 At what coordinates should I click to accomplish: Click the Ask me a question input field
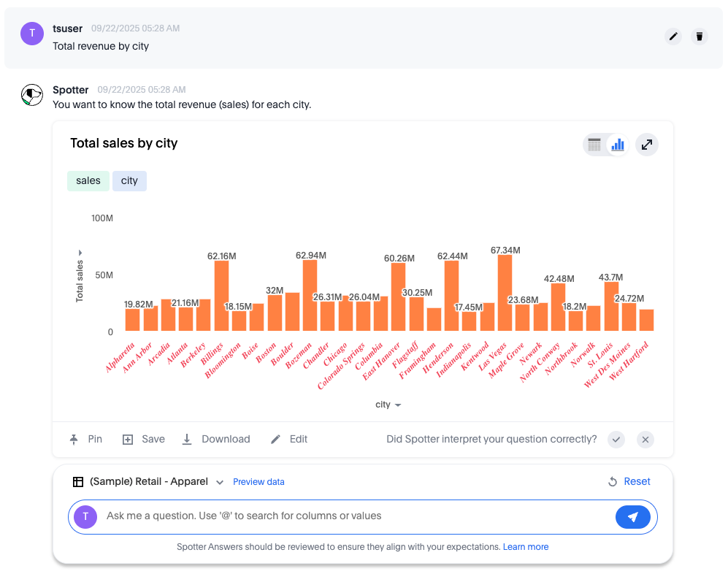coord(329,516)
